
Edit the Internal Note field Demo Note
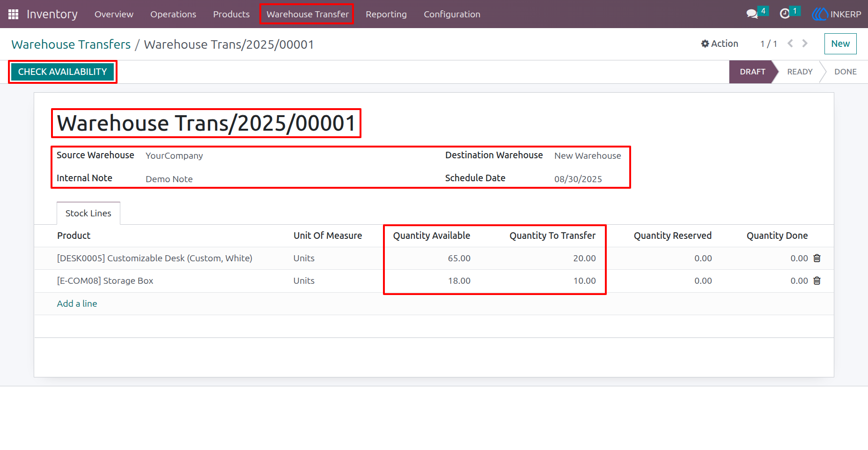click(169, 179)
